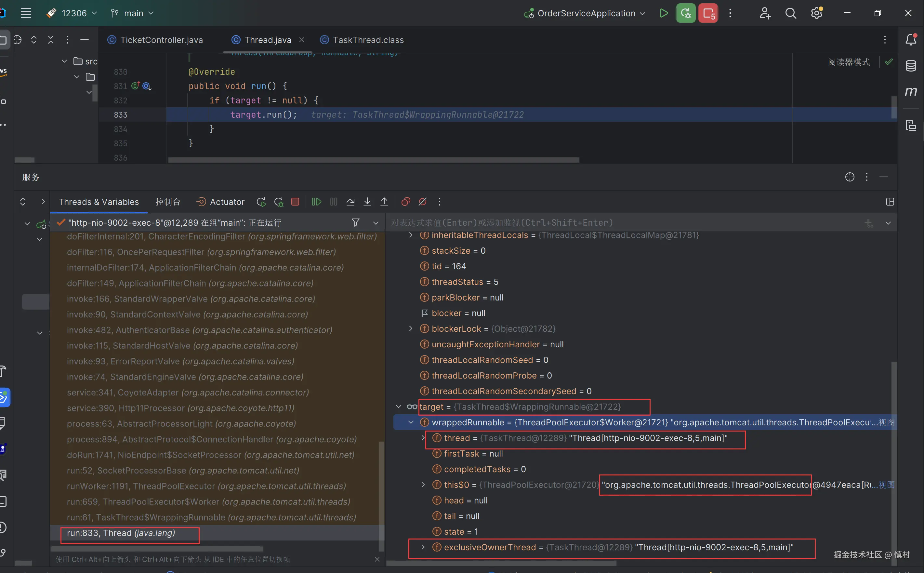Click the 阅读器模式 reader mode button
The image size is (924, 573).
coord(849,62)
